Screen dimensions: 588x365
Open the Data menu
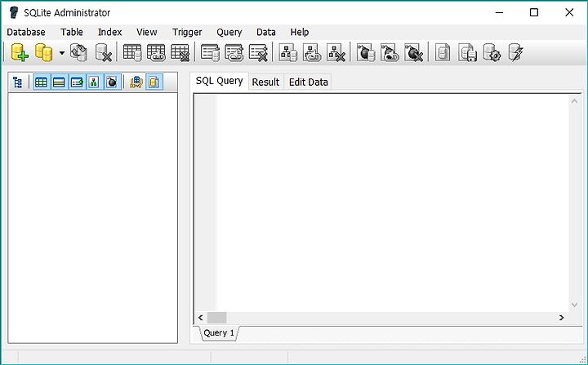click(x=266, y=33)
